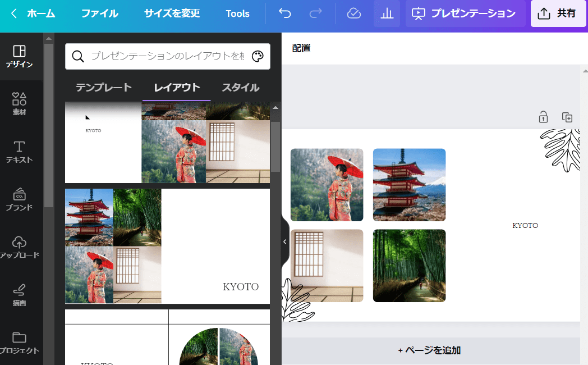588x365 pixels.
Task: Toggle the page lock icon
Action: tap(543, 117)
